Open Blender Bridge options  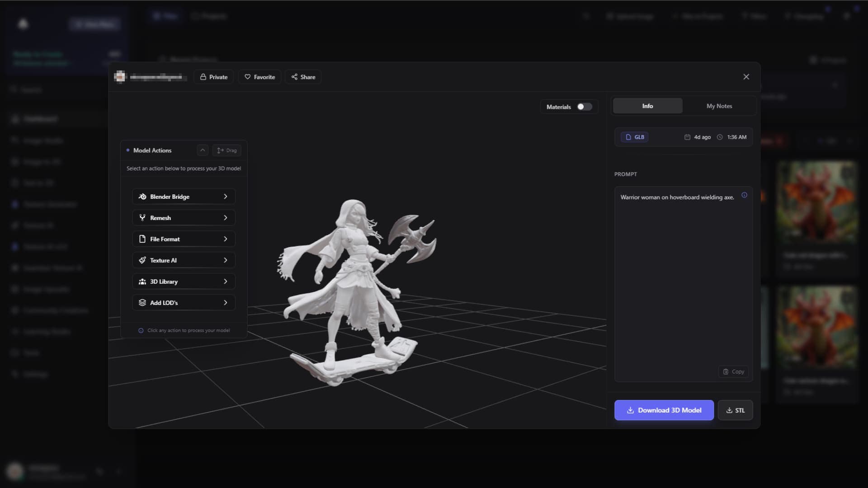pos(183,196)
